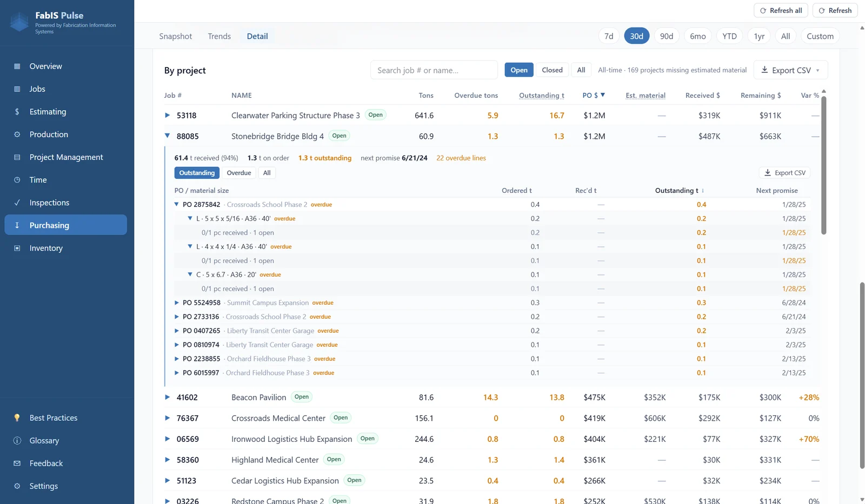Click the Jobs sidebar icon
This screenshot has height=504, width=865.
point(17,89)
